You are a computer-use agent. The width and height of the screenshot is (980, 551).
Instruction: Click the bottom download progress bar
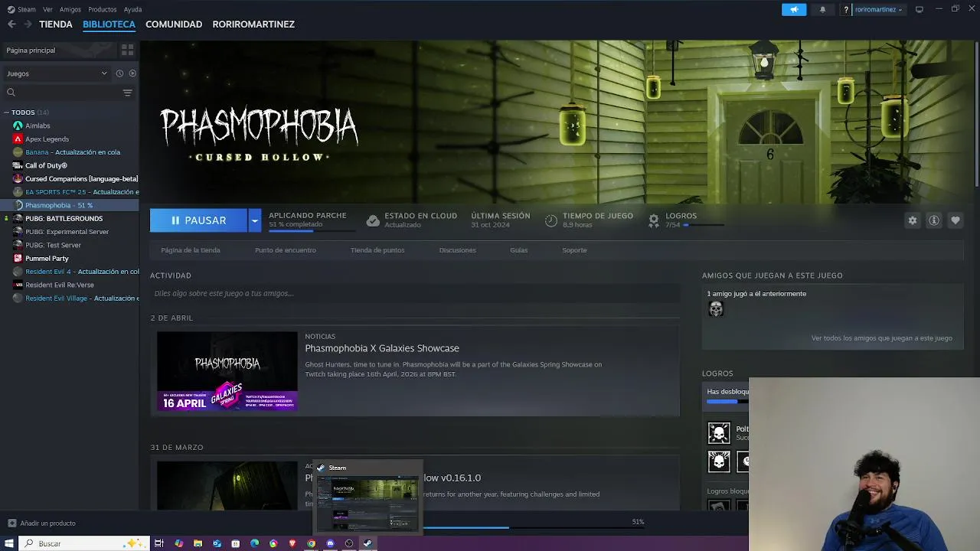pos(532,527)
